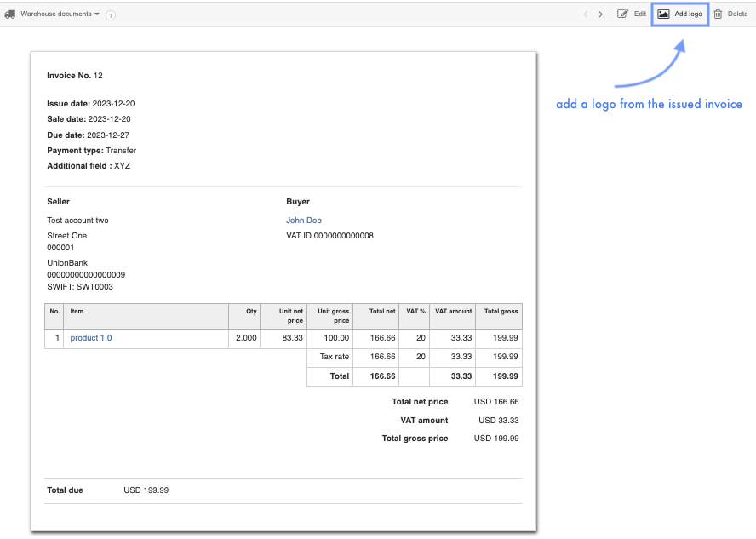The image size is (756, 539).
Task: Click the Delete trash can icon
Action: tap(718, 14)
